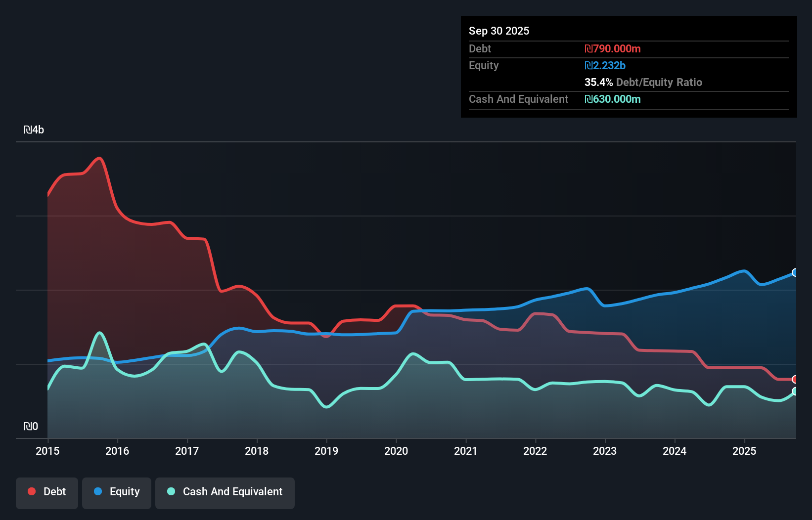Viewport: 812px width, 520px height.
Task: Select the 2019 x-axis label
Action: click(326, 451)
